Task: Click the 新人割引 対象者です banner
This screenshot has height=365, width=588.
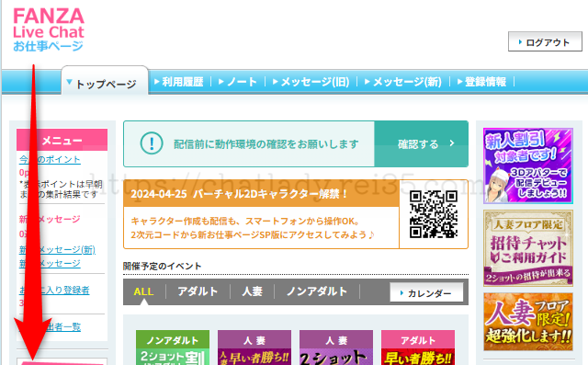Action: pos(528,165)
